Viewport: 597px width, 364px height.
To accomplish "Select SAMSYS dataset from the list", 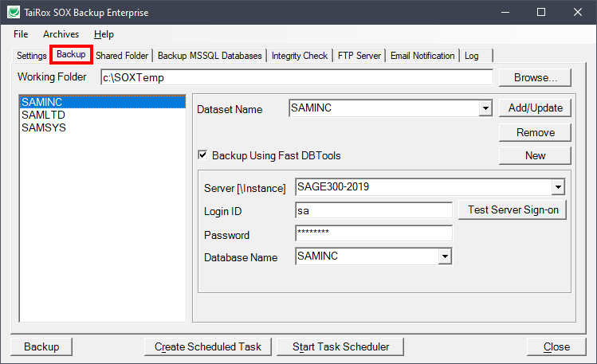I will (39, 127).
